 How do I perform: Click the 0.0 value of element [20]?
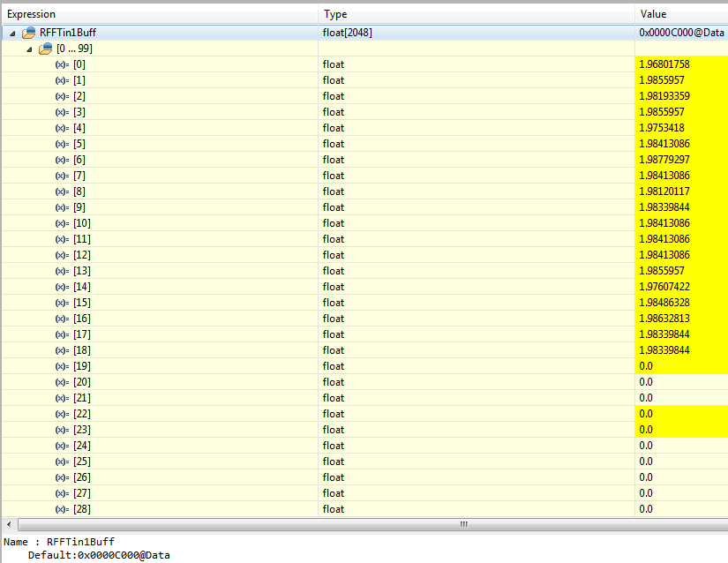coord(646,382)
